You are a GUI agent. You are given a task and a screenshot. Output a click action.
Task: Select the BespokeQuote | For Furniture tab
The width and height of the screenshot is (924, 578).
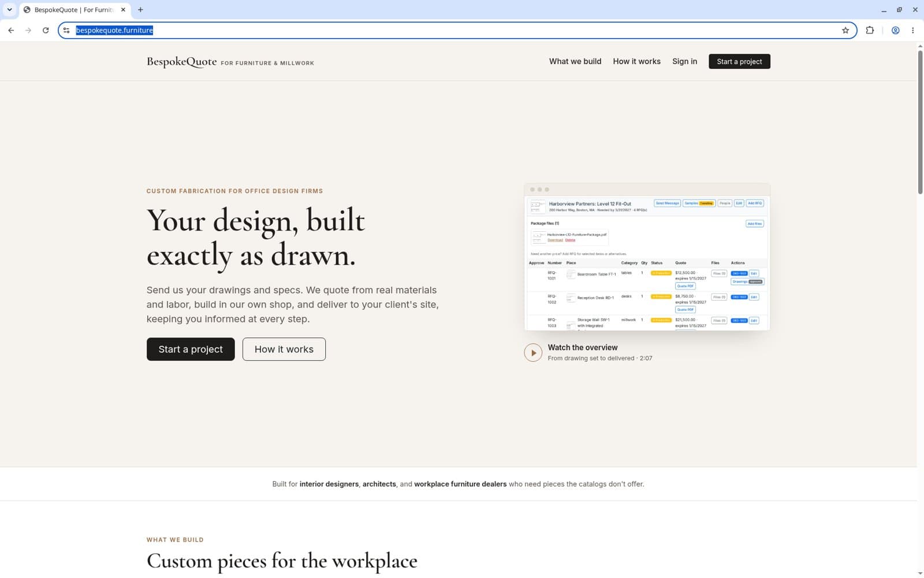tap(74, 10)
